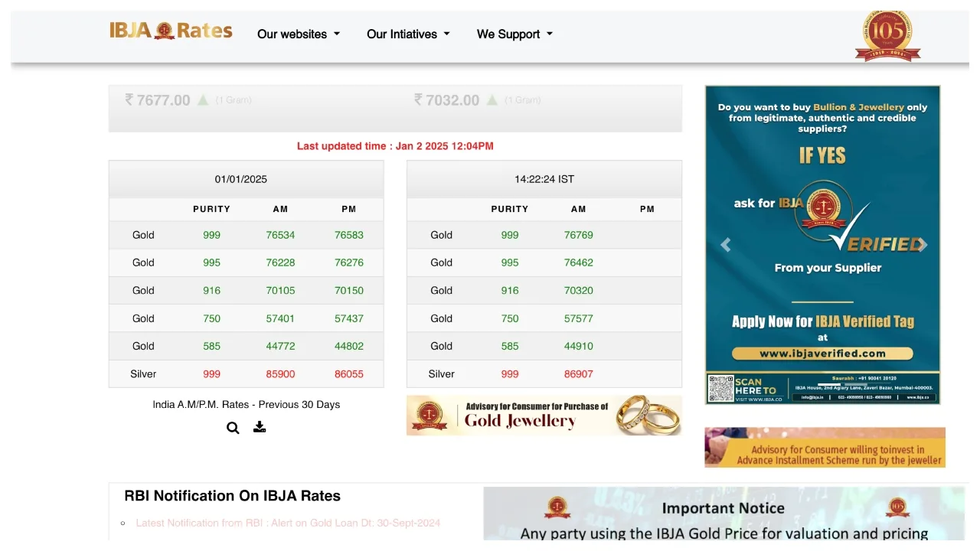980x551 pixels.
Task: Click silver AM value 85900
Action: click(280, 374)
